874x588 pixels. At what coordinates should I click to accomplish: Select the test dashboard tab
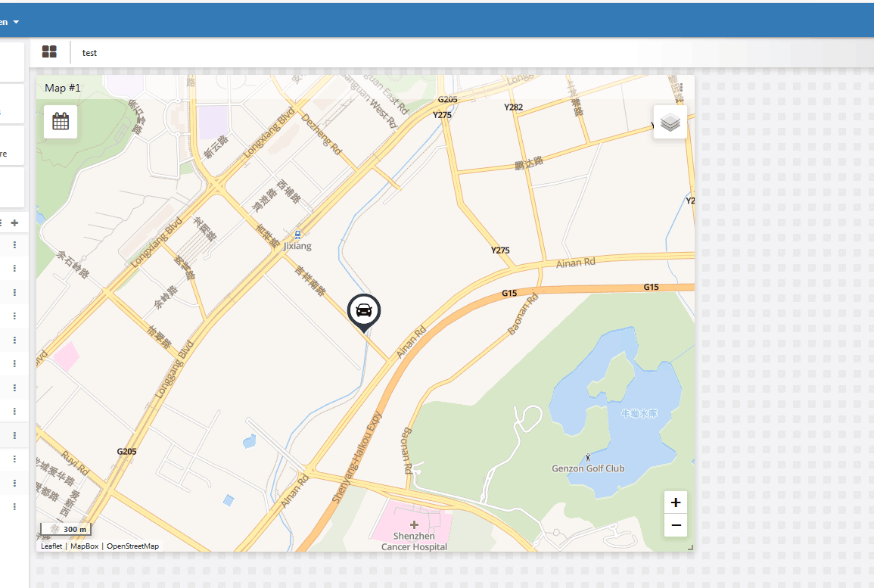[89, 53]
